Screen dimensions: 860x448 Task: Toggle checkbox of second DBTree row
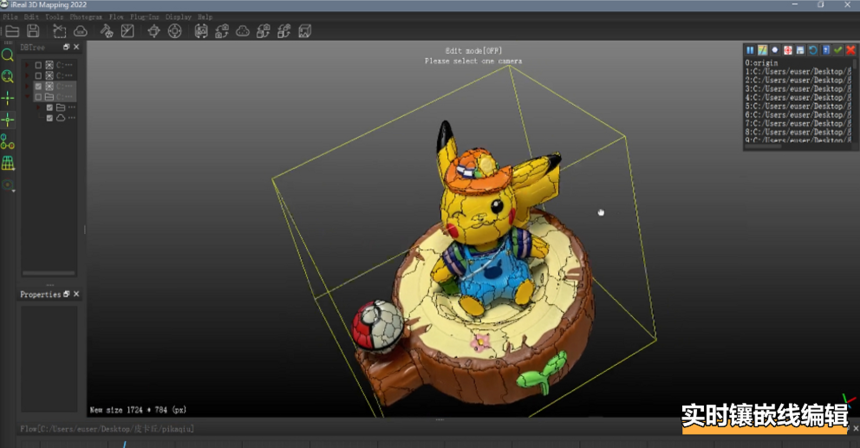[x=38, y=76]
